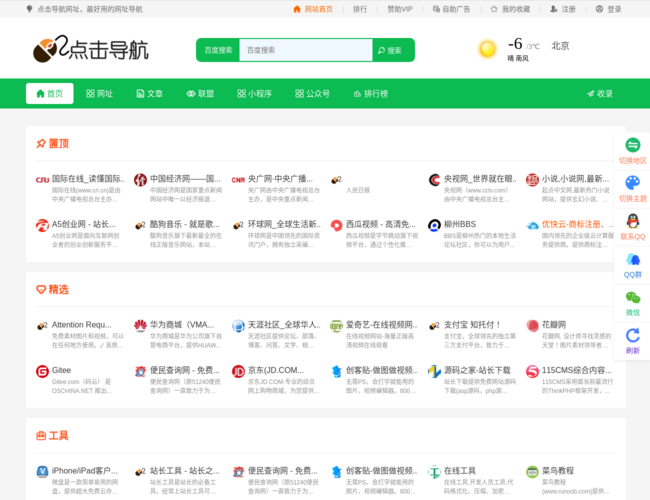Open the 自助广告 top link

pos(451,9)
